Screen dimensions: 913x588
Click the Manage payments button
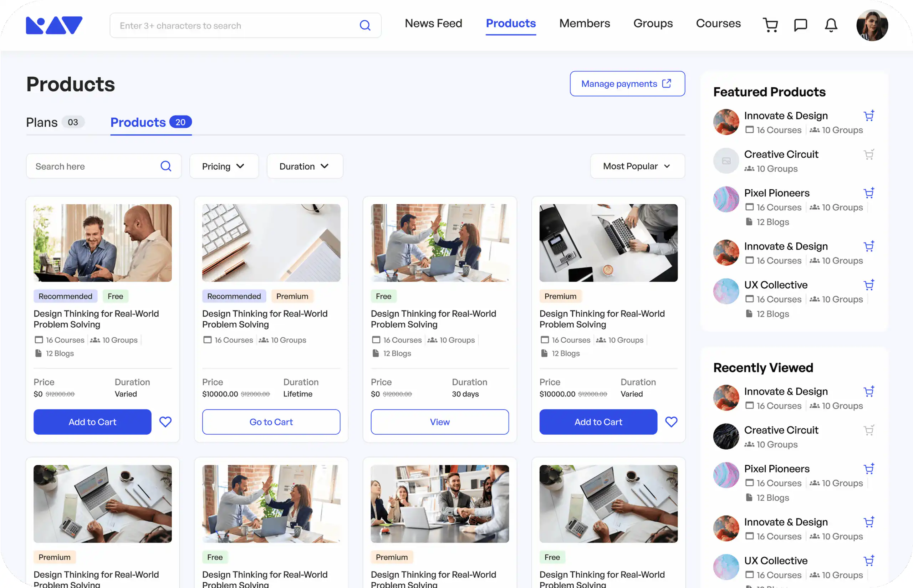[627, 84]
